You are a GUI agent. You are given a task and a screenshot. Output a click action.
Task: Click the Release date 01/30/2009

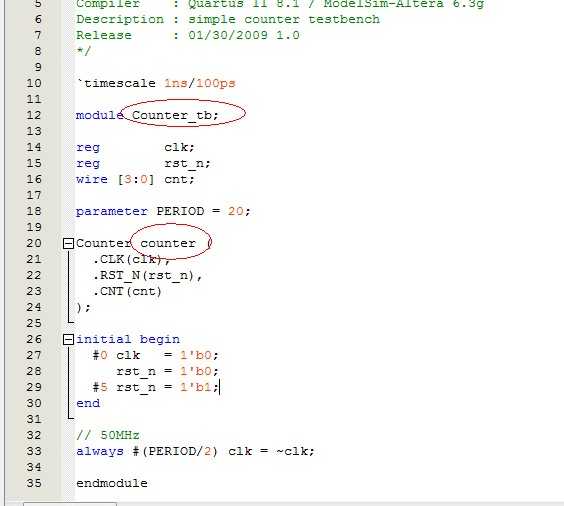point(228,35)
